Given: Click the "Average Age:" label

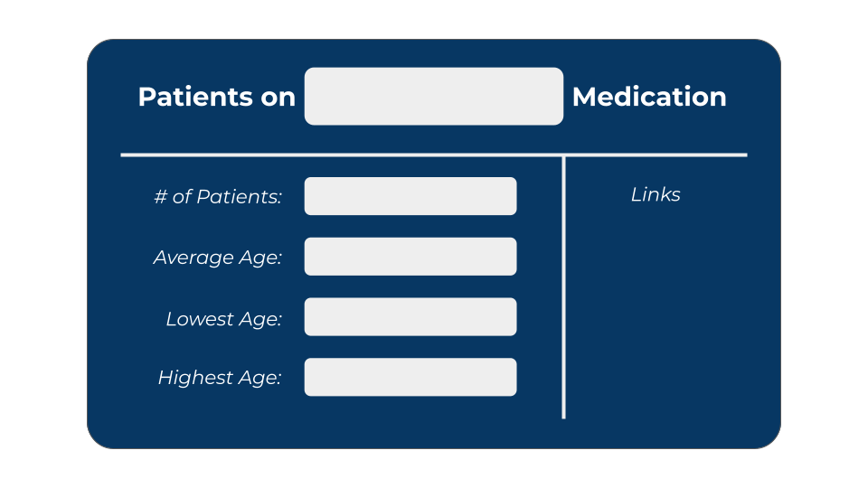Looking at the screenshot, I should tap(218, 258).
